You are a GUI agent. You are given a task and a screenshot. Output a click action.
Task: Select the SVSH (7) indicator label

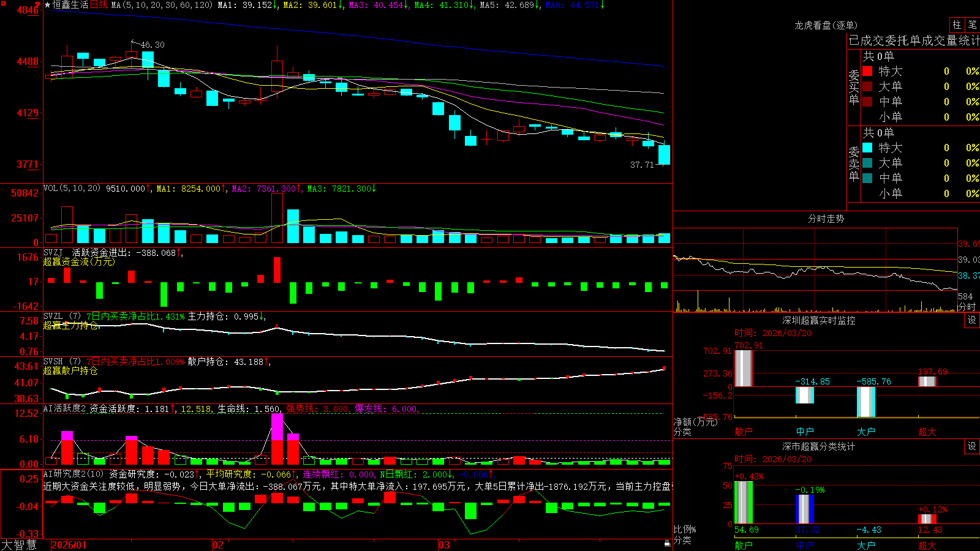click(62, 361)
